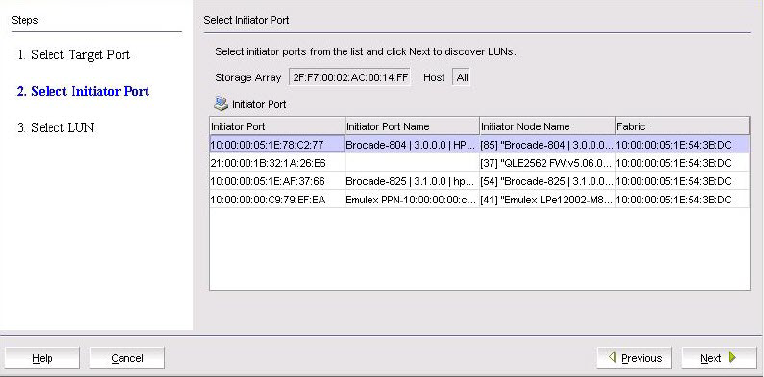
Task: Sort by Fabric column header
Action: [683, 127]
